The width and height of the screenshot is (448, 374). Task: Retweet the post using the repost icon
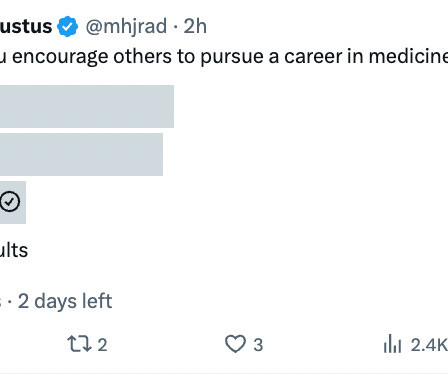pos(79,344)
